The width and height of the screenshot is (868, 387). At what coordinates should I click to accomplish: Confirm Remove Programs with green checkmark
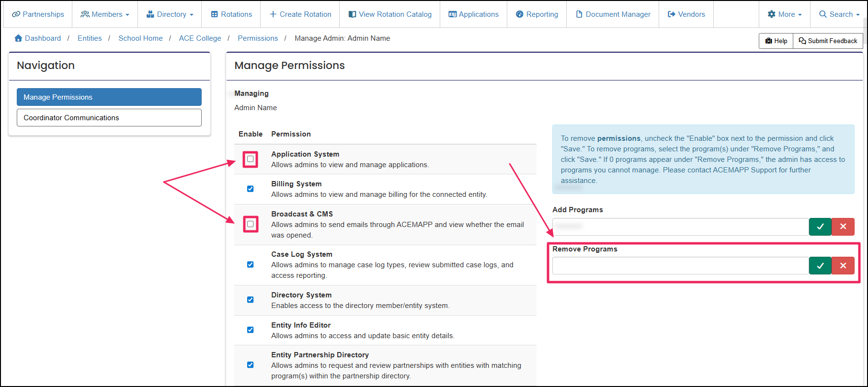tap(821, 265)
